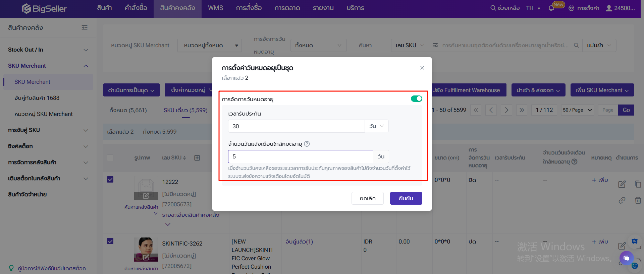Collapse the sidebar with the menu fold icon

85,28
